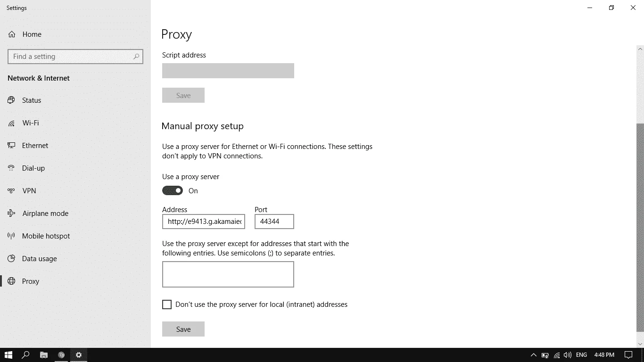
Task: Open File Explorer from taskbar
Action: (43, 355)
